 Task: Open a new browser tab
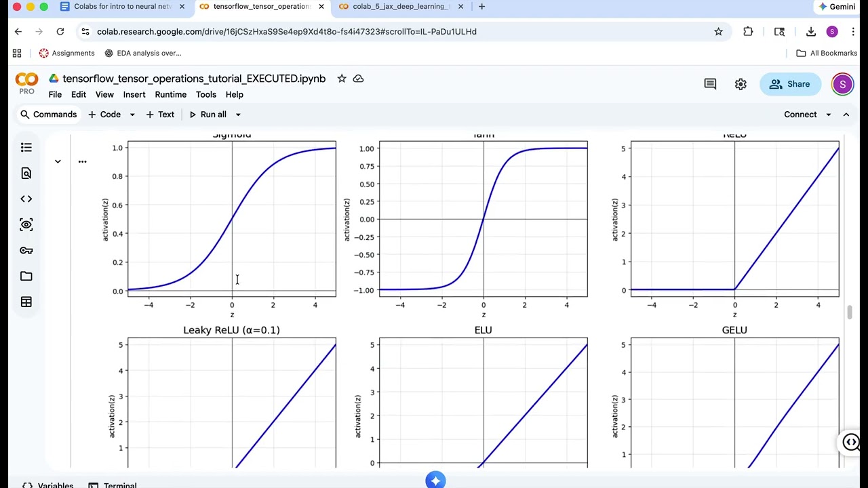click(481, 7)
